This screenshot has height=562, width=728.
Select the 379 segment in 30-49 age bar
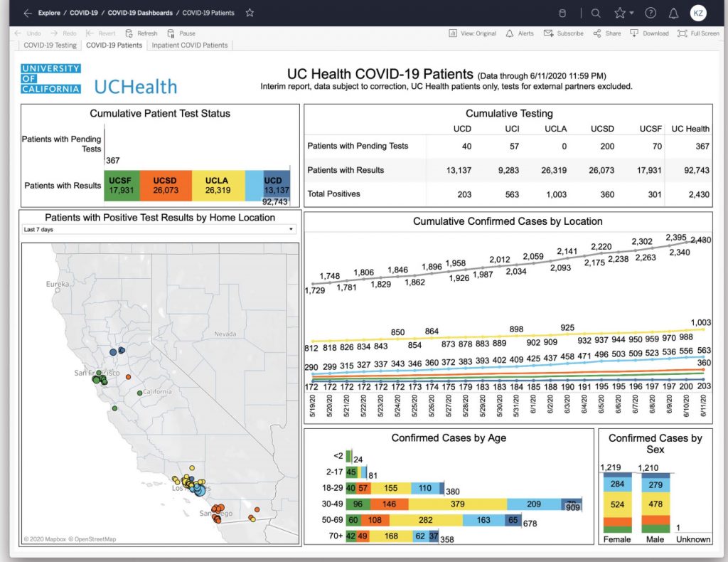coord(457,504)
